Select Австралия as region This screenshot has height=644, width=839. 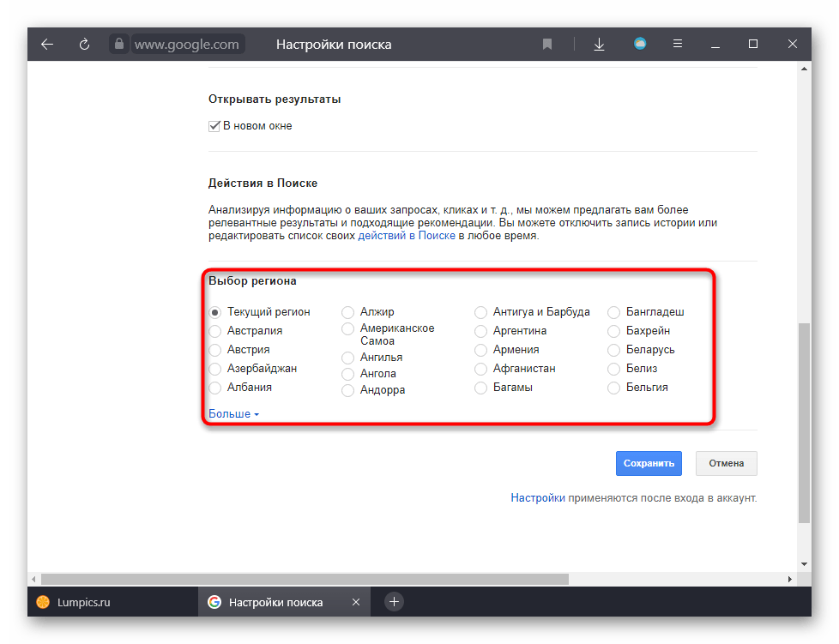[214, 331]
